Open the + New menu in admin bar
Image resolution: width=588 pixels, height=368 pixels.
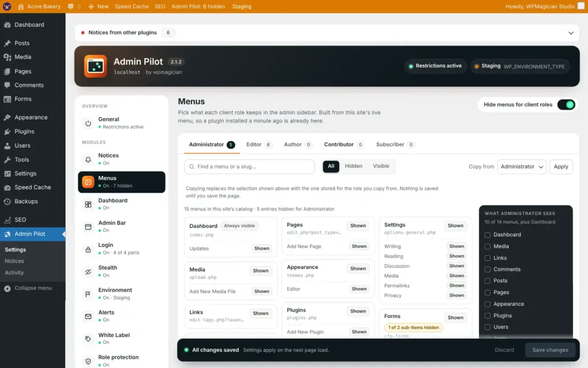click(x=98, y=6)
